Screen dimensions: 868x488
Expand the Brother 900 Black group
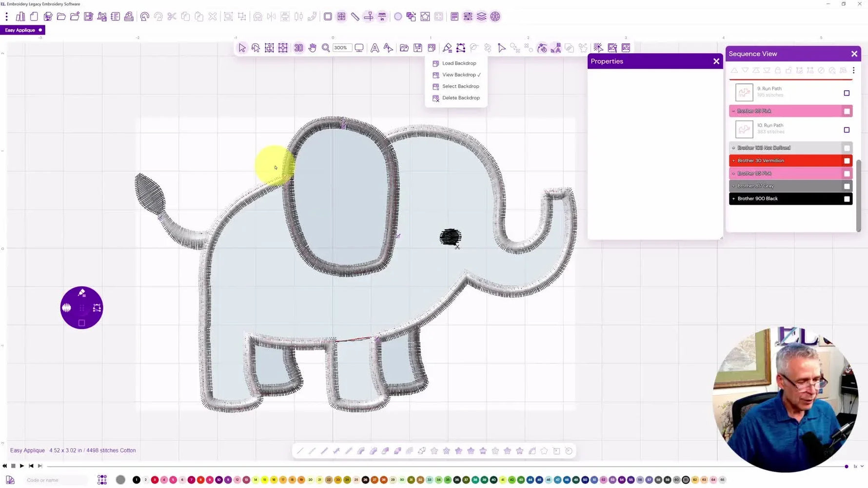pyautogui.click(x=733, y=199)
